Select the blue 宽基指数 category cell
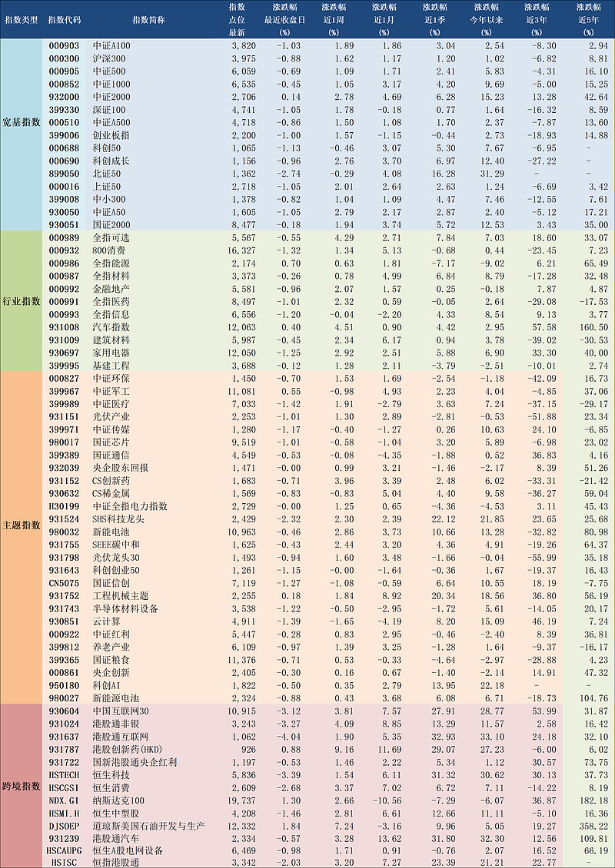 point(22,122)
